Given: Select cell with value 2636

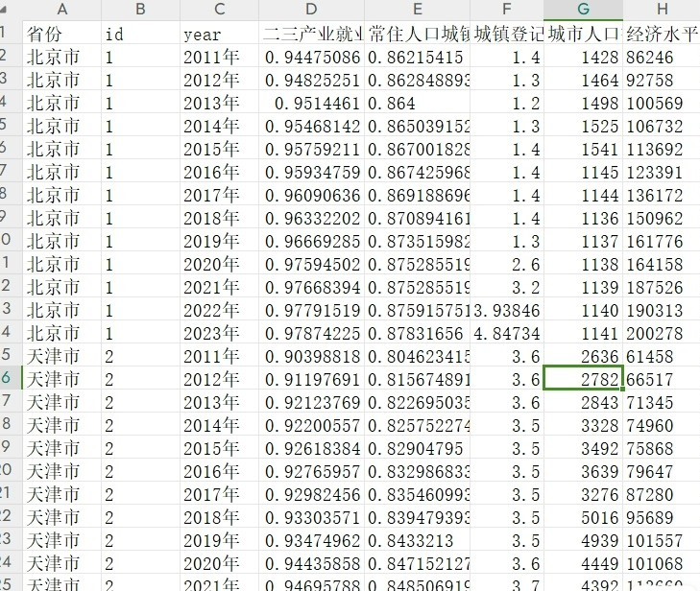Looking at the screenshot, I should (x=583, y=357).
